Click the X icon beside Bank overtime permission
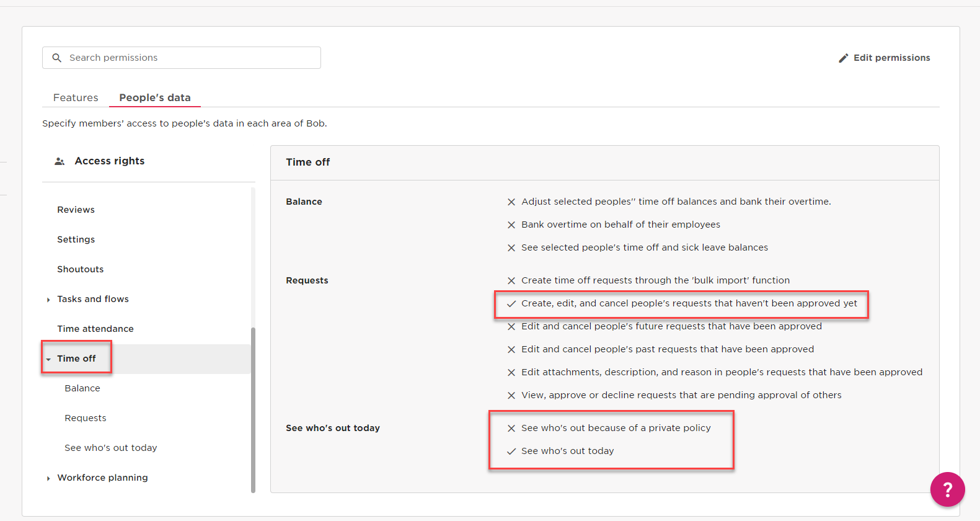The height and width of the screenshot is (521, 980). click(x=511, y=225)
